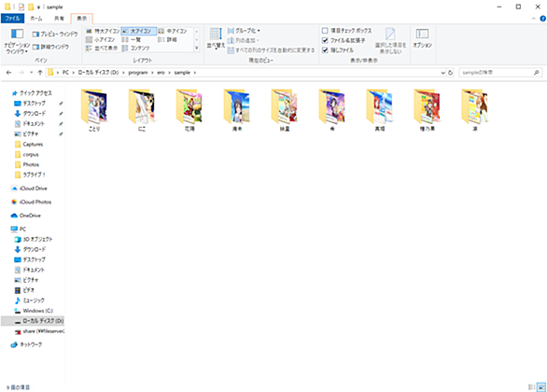Open iCloud Photos in sidebar
The image size is (547, 392).
tap(32, 202)
